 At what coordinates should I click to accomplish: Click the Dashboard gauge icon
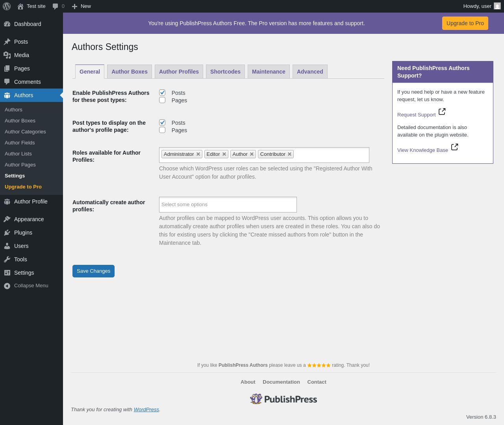click(7, 24)
